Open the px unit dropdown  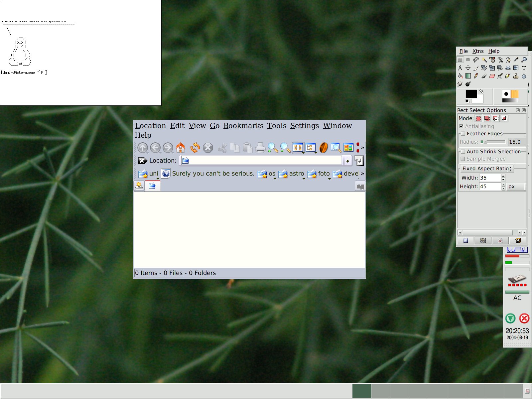515,187
